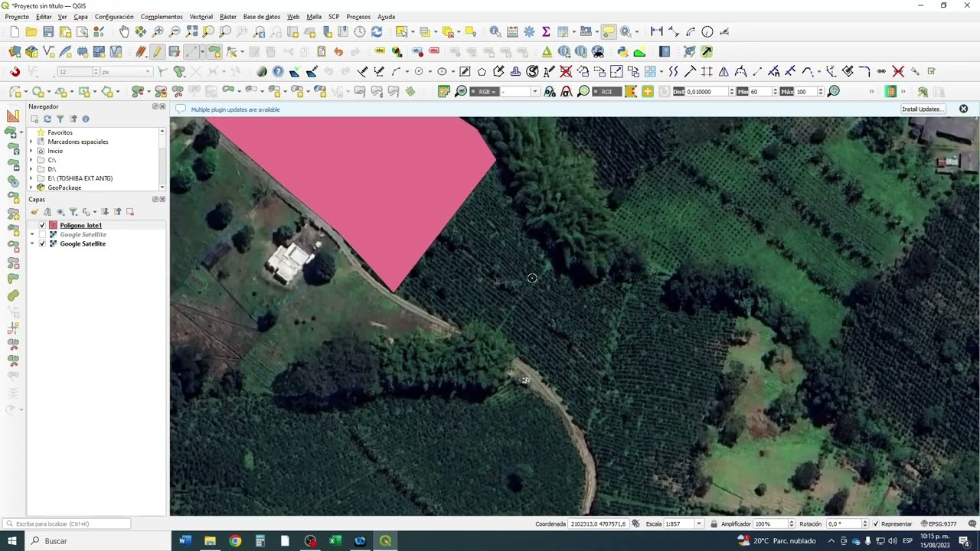Save project with the floppy disk icon
This screenshot has width=980, height=551.
[x=48, y=31]
